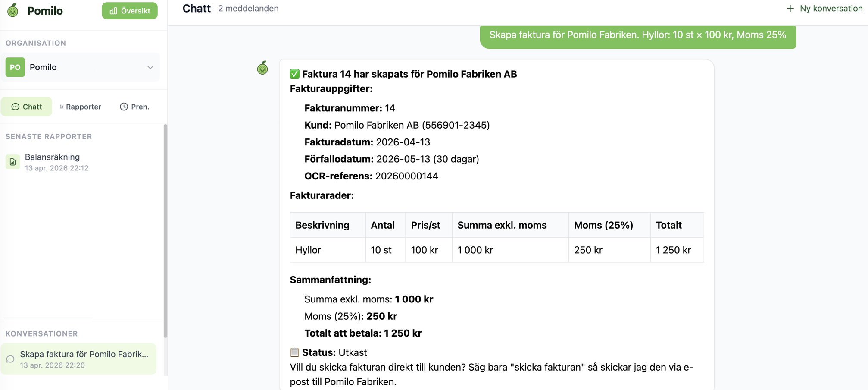Image resolution: width=868 pixels, height=390 pixels.
Task: Click the Pris/st column header
Action: (429, 225)
